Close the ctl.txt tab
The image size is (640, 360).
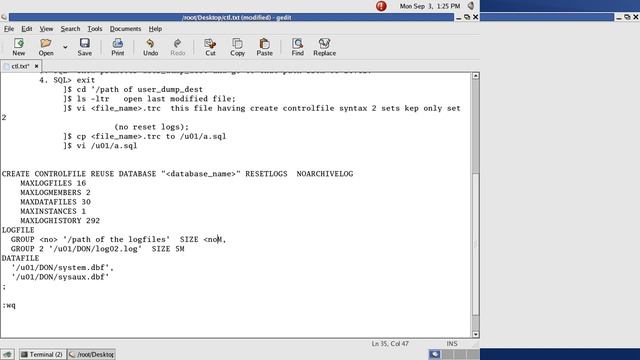pos(36,66)
